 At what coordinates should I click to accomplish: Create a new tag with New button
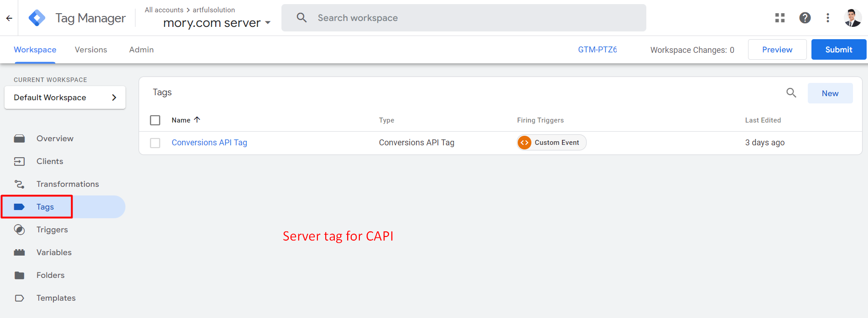point(830,93)
